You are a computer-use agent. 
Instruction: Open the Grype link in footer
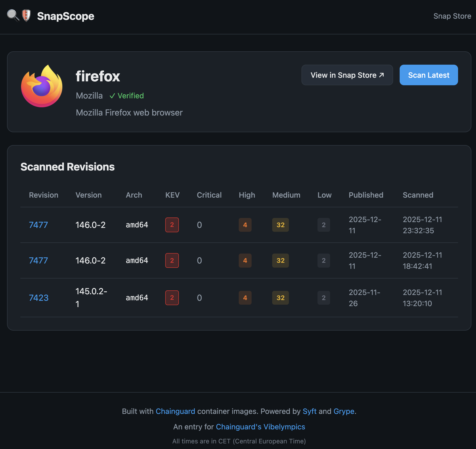[344, 411]
